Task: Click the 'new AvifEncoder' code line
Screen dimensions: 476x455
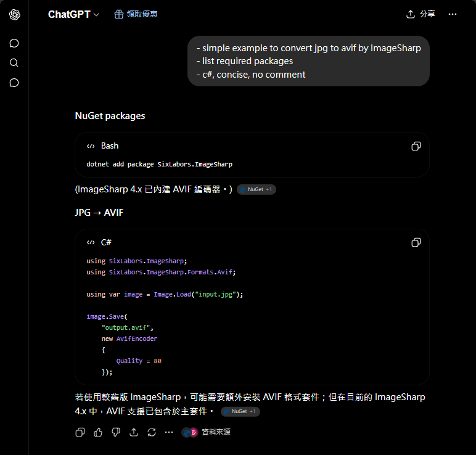Action: point(129,338)
